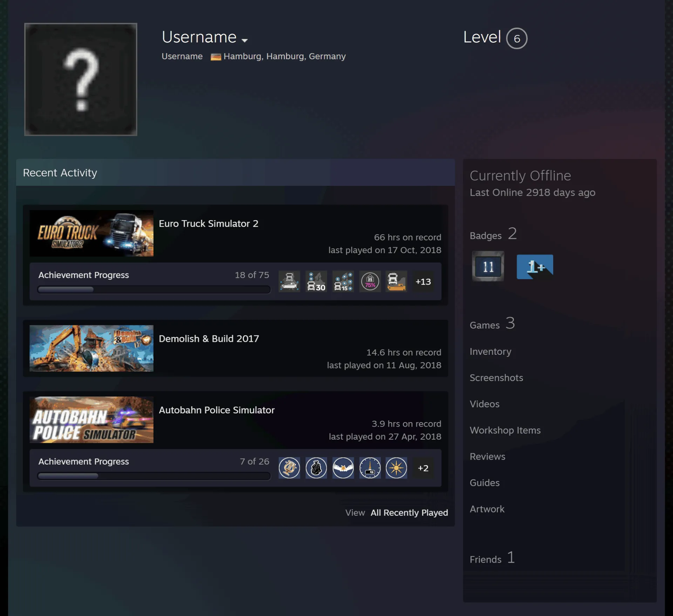
Task: Show the +2 more Autobahn achievements
Action: pos(423,468)
